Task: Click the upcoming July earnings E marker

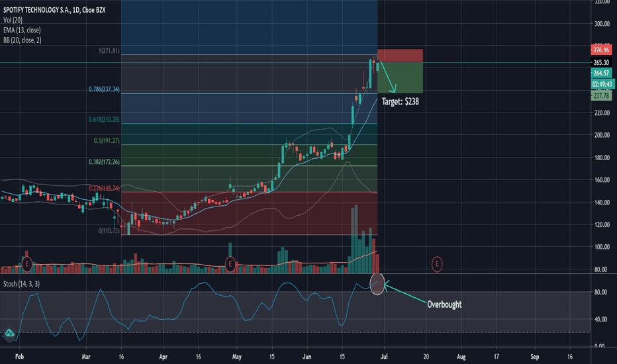Action: tap(437, 264)
